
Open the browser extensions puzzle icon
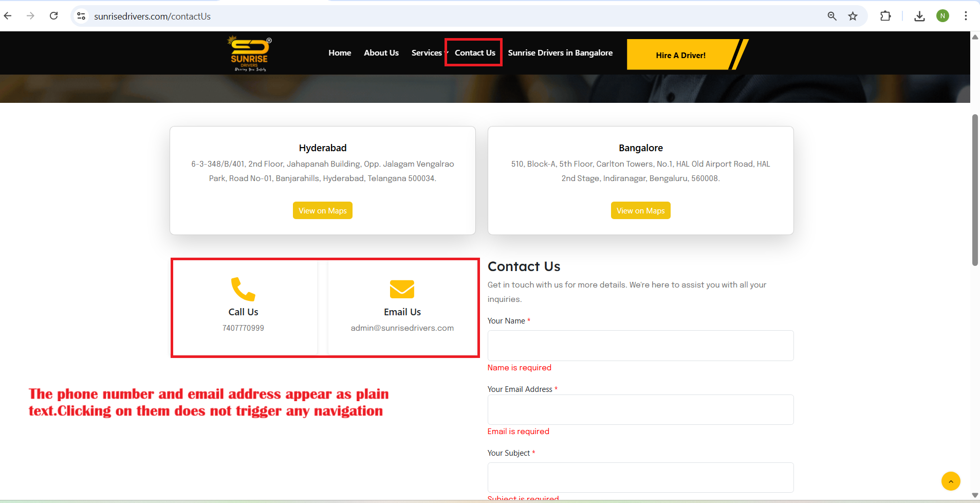(x=885, y=16)
